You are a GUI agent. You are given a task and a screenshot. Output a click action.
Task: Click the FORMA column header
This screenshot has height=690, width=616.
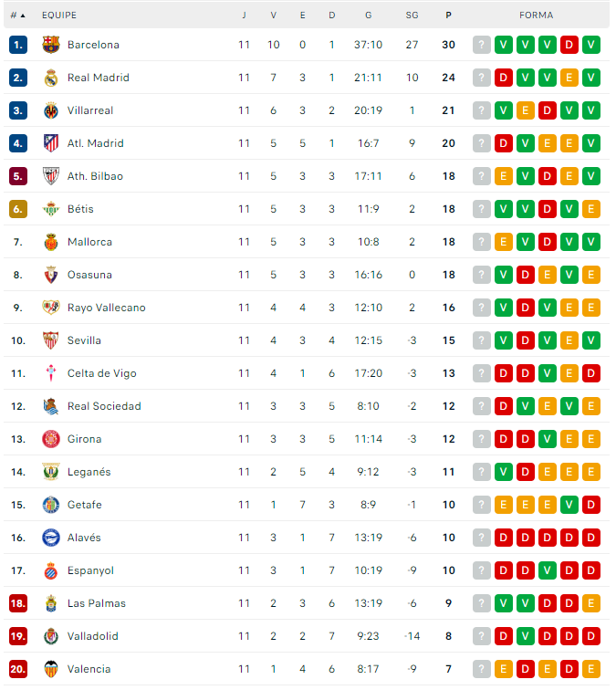[x=537, y=16]
